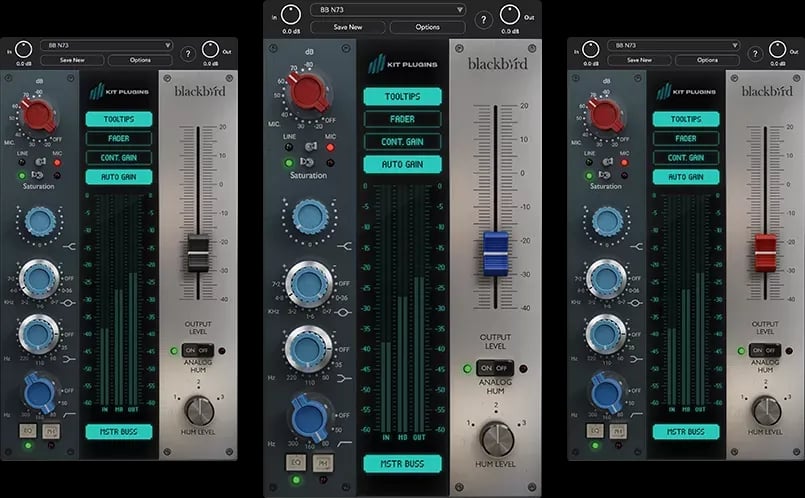805x498 pixels.
Task: Select Cont. Gain on right plugin
Action: [x=686, y=158]
